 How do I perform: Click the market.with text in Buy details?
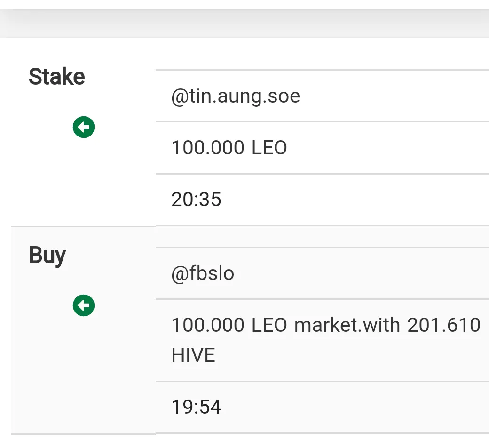[347, 325]
